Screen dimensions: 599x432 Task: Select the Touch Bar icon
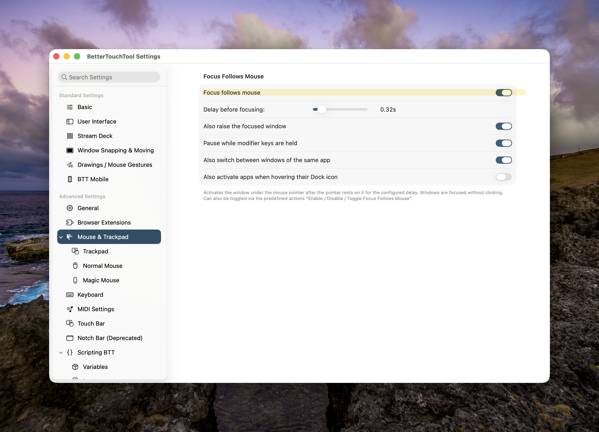coord(70,324)
